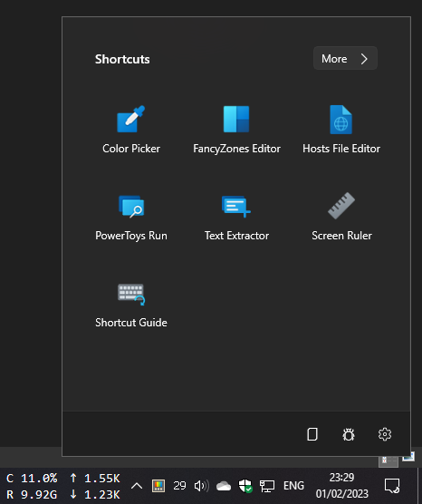Click the Color Picker label
Screen dimensions: 422x504
[131, 149]
